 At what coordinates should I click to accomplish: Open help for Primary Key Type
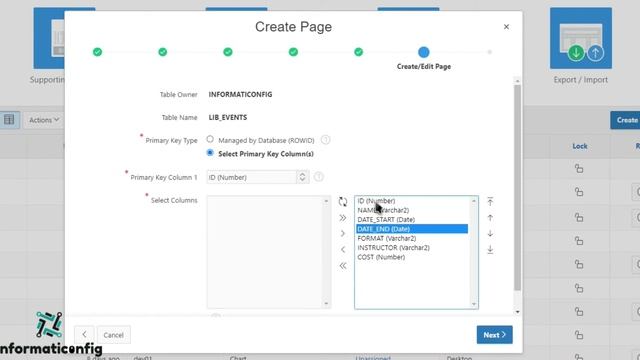tap(325, 140)
